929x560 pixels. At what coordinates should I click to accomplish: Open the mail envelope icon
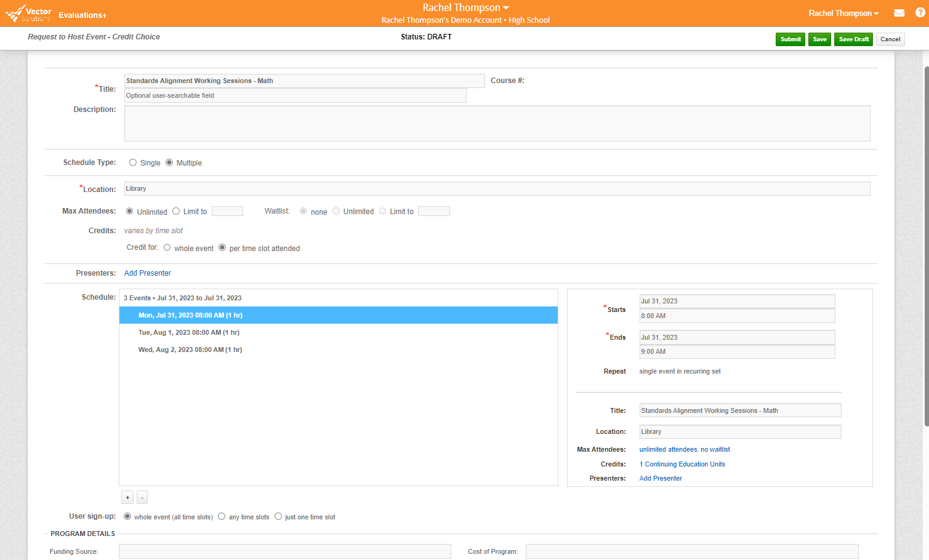coord(899,12)
